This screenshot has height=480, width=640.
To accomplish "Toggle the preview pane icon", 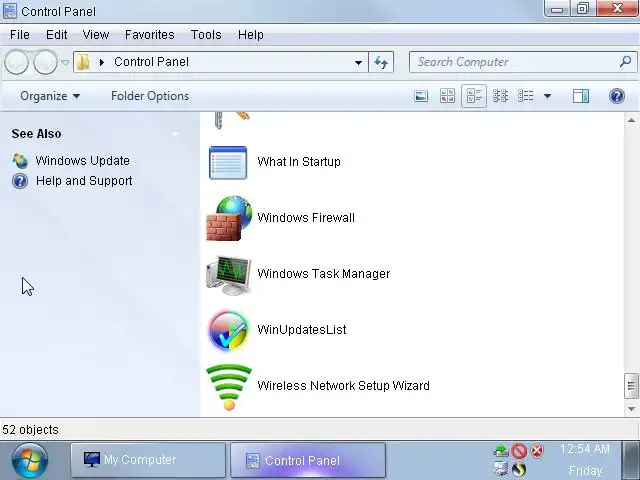I will pos(580,96).
